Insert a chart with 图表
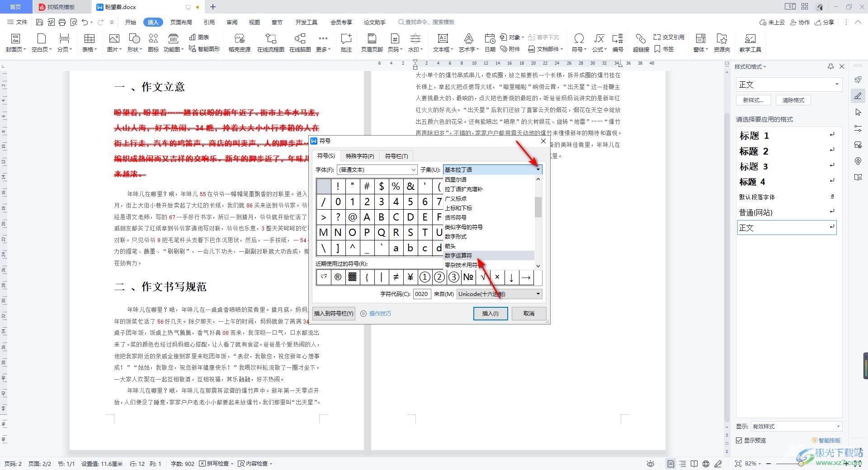Image resolution: width=868 pixels, height=470 pixels. tap(199, 37)
